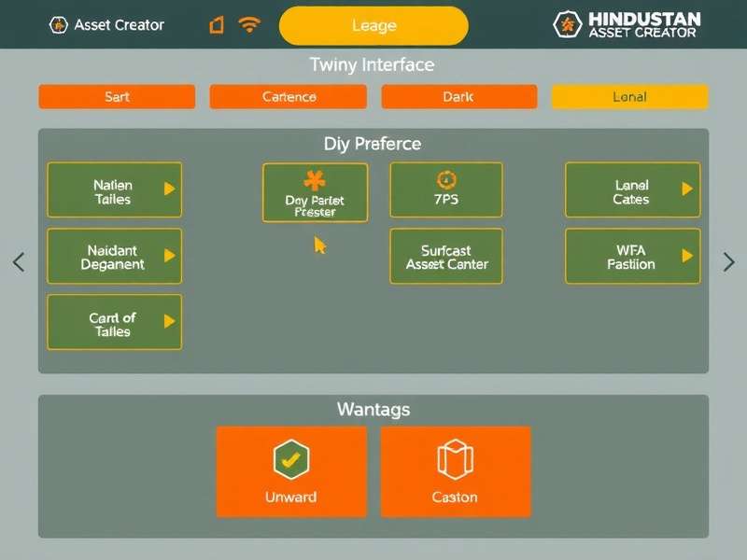The height and width of the screenshot is (560, 747).
Task: Expand Naidant Deganent with its arrow
Action: pyautogui.click(x=169, y=256)
